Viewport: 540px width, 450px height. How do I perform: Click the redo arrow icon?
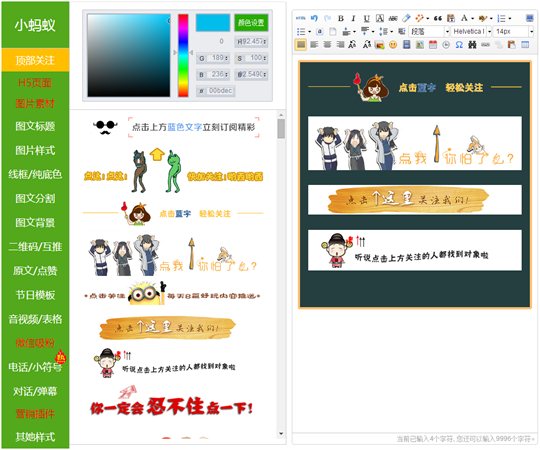pos(327,18)
